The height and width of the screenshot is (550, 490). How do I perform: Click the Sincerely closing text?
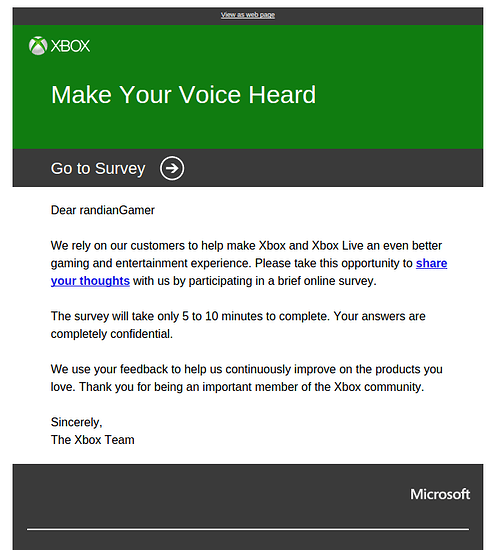point(76,422)
